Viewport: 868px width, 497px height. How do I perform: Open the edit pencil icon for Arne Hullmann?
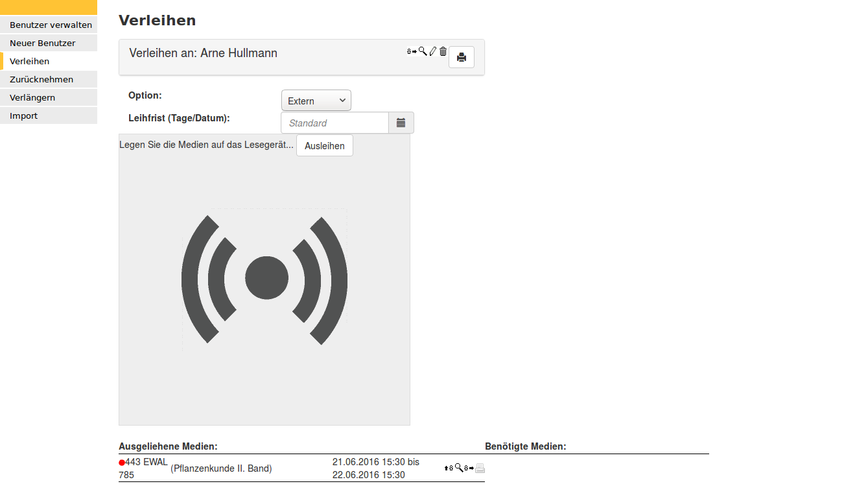pyautogui.click(x=432, y=51)
